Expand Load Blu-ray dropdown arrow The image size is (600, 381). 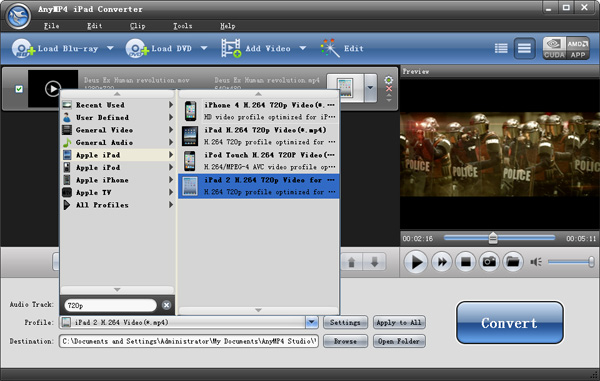110,48
